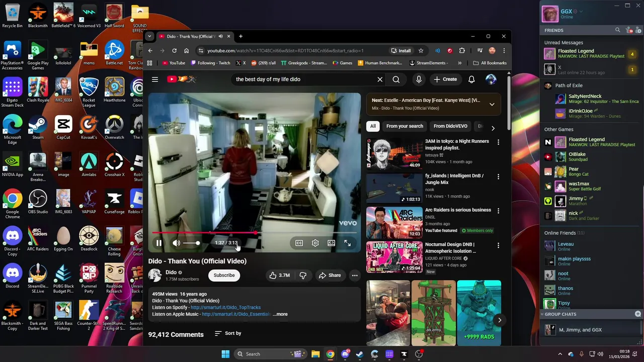Open a new Chrome tab

(240, 36)
